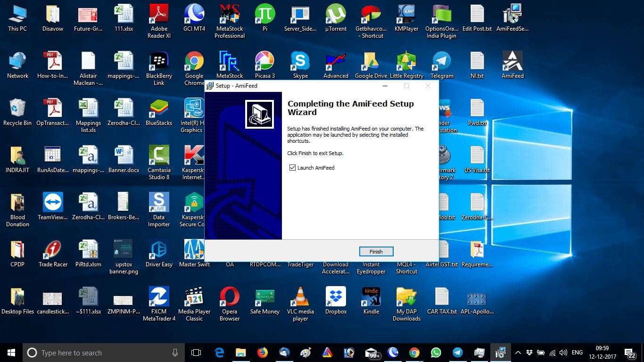Select the TeamViewer desktop shortcut

pos(53,206)
